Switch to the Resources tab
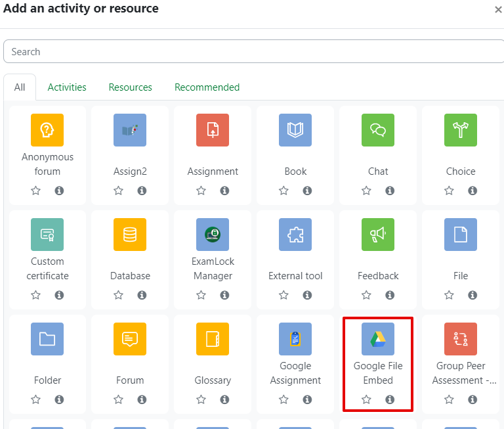 (130, 87)
